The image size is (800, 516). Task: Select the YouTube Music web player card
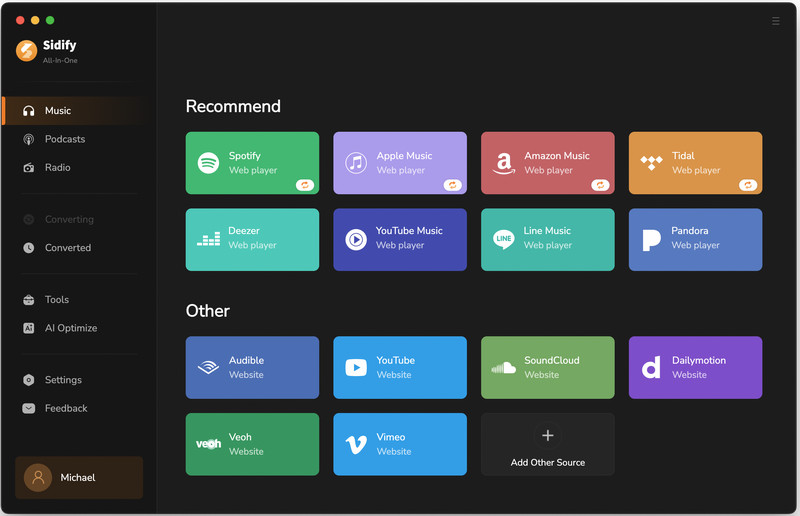[399, 239]
